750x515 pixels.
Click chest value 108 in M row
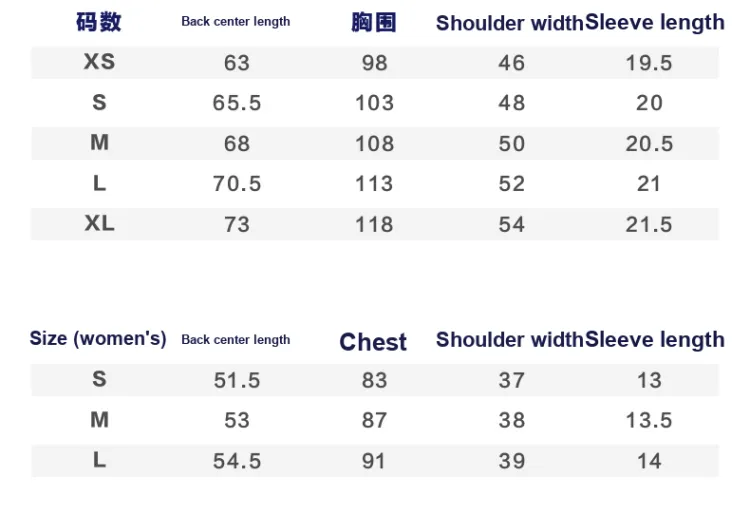375,143
